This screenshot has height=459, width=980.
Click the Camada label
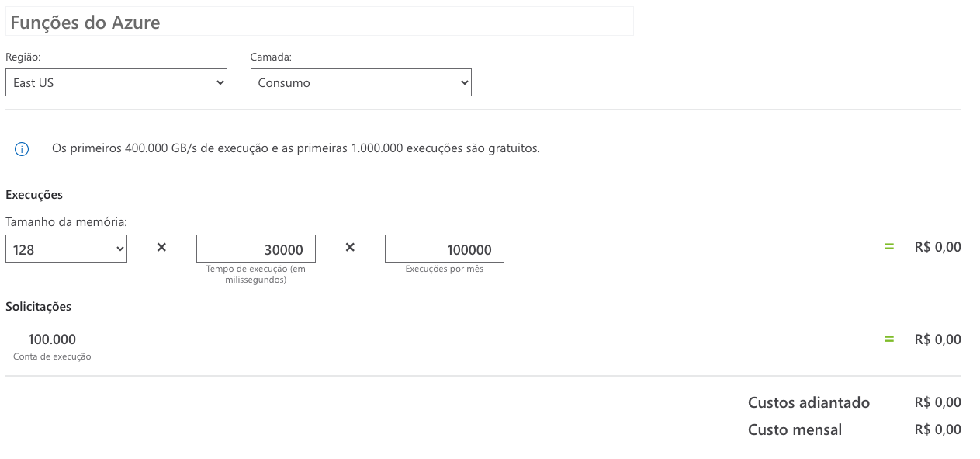[271, 57]
